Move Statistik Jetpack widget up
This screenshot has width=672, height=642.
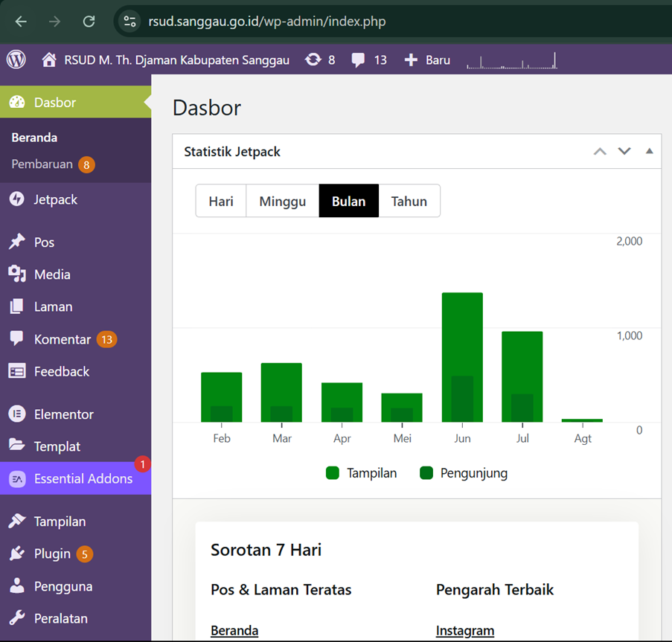click(x=600, y=152)
